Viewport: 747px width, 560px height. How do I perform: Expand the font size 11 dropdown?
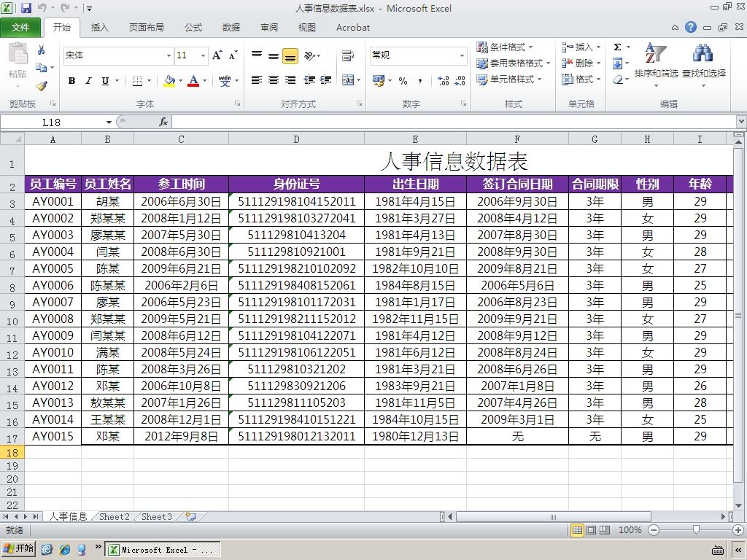click(x=203, y=55)
